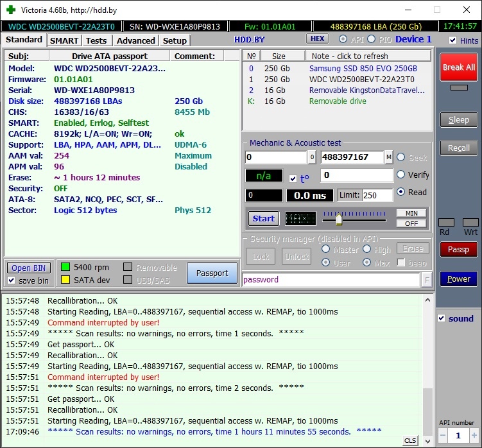Click the M button beside end LBA

[x=389, y=157]
